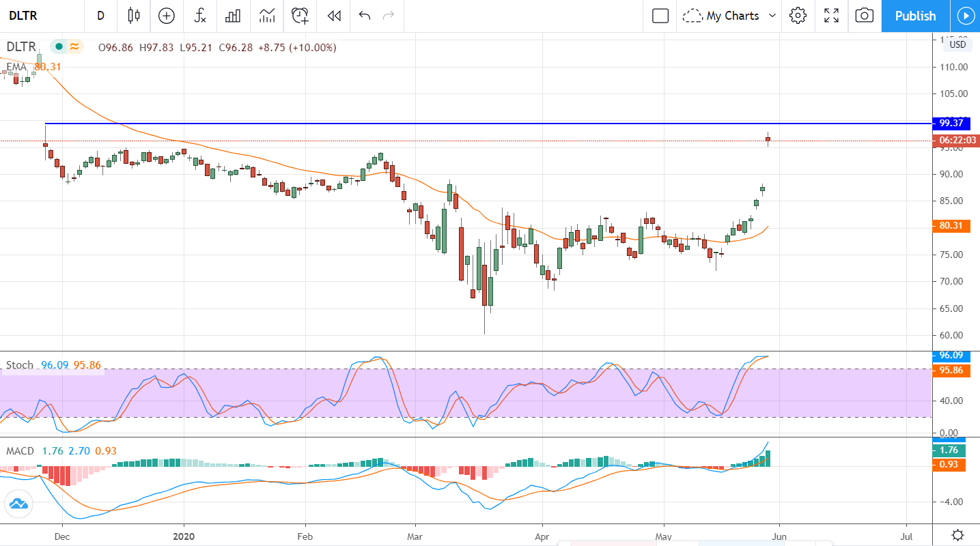This screenshot has height=546, width=980.
Task: Open the USD currency selector on the price axis
Action: [x=958, y=44]
